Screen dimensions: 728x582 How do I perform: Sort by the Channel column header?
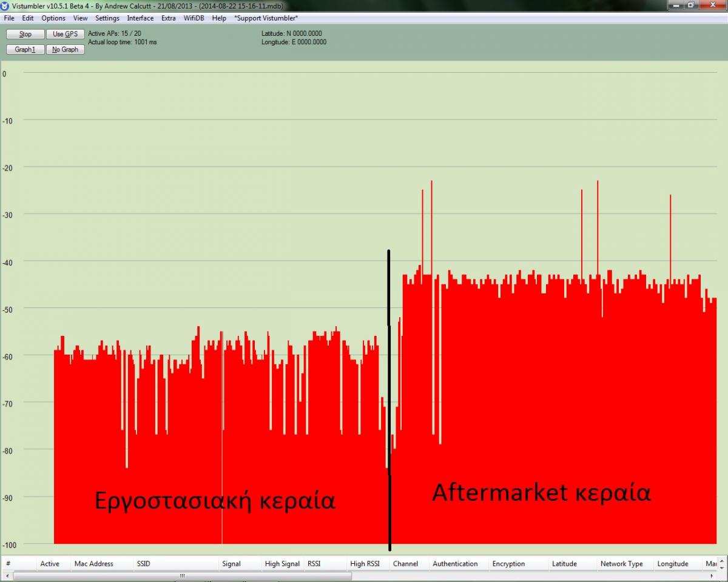click(409, 564)
